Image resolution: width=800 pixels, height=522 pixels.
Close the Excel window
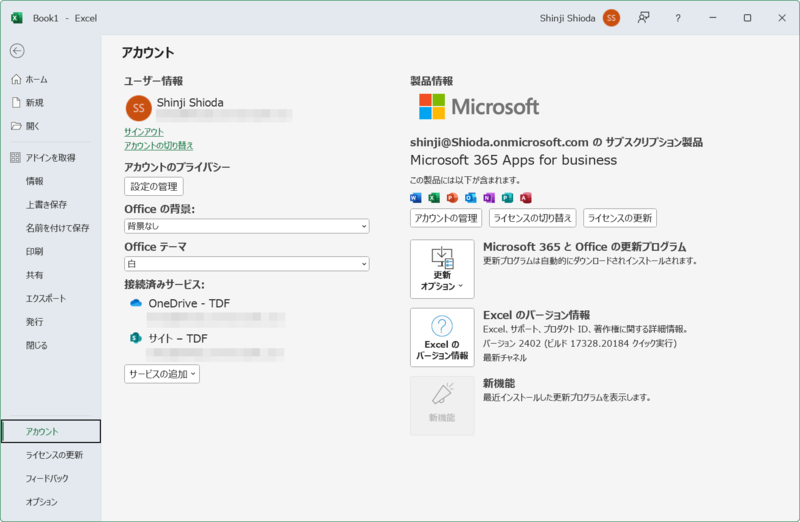pyautogui.click(x=782, y=18)
